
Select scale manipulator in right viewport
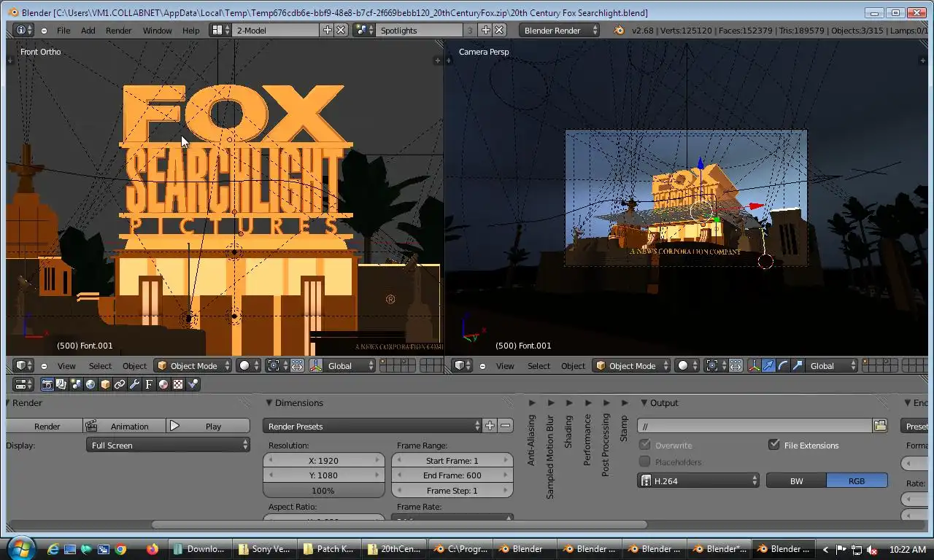(x=798, y=365)
